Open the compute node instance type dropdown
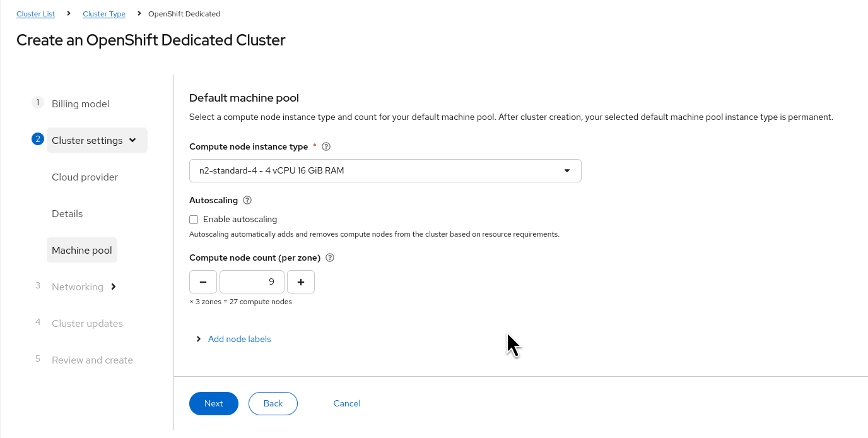This screenshot has width=868, height=438. [x=385, y=170]
